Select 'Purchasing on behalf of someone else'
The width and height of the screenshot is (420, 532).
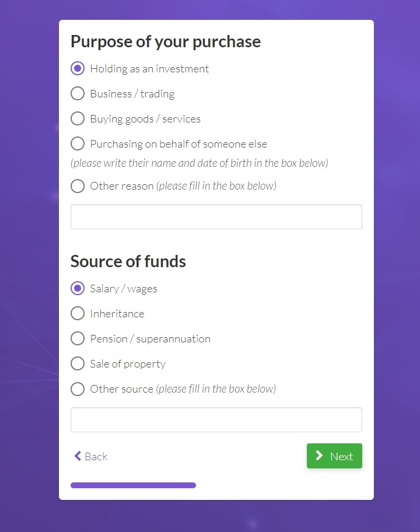(x=78, y=143)
